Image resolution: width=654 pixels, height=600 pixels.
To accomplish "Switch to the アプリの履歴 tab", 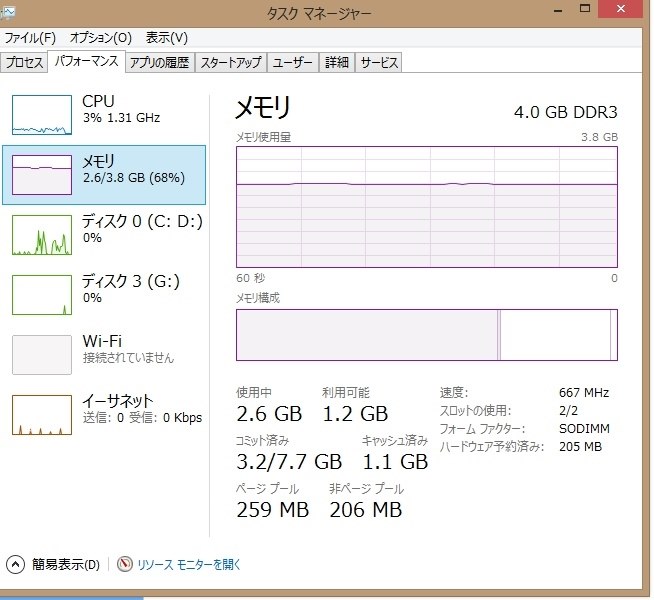I will click(160, 62).
